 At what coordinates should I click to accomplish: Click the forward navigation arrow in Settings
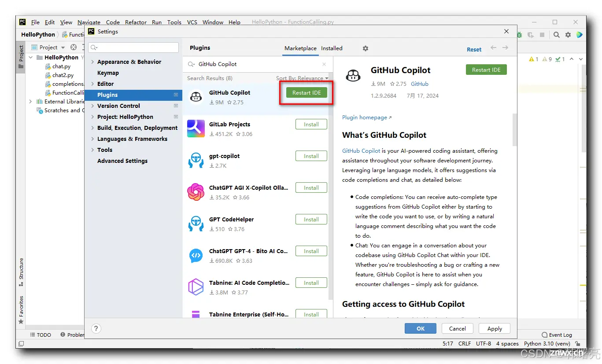pyautogui.click(x=505, y=48)
